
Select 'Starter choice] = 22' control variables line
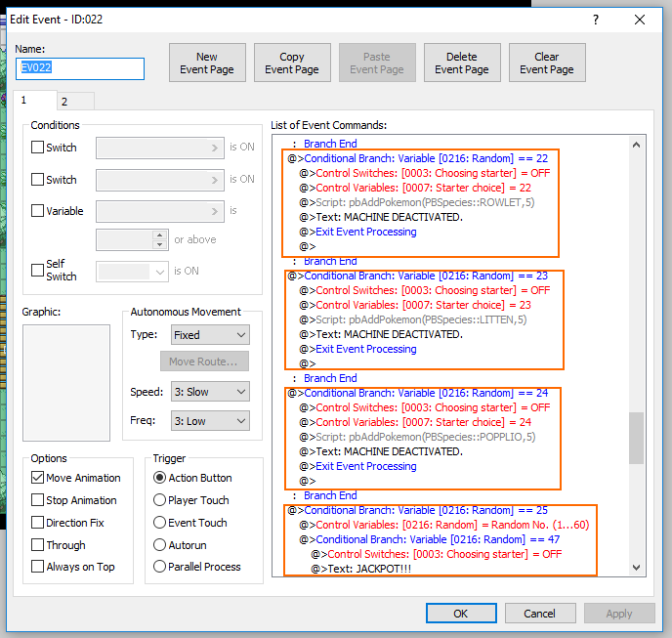click(x=415, y=188)
